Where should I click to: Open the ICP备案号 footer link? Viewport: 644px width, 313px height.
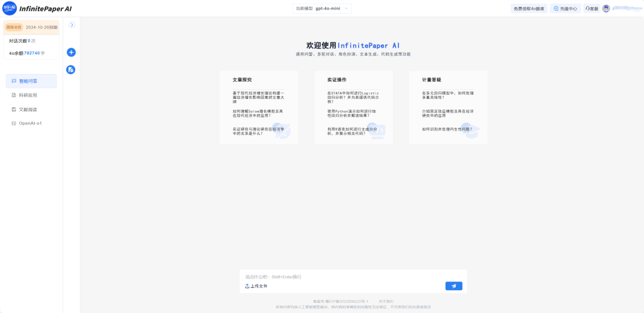(340, 302)
